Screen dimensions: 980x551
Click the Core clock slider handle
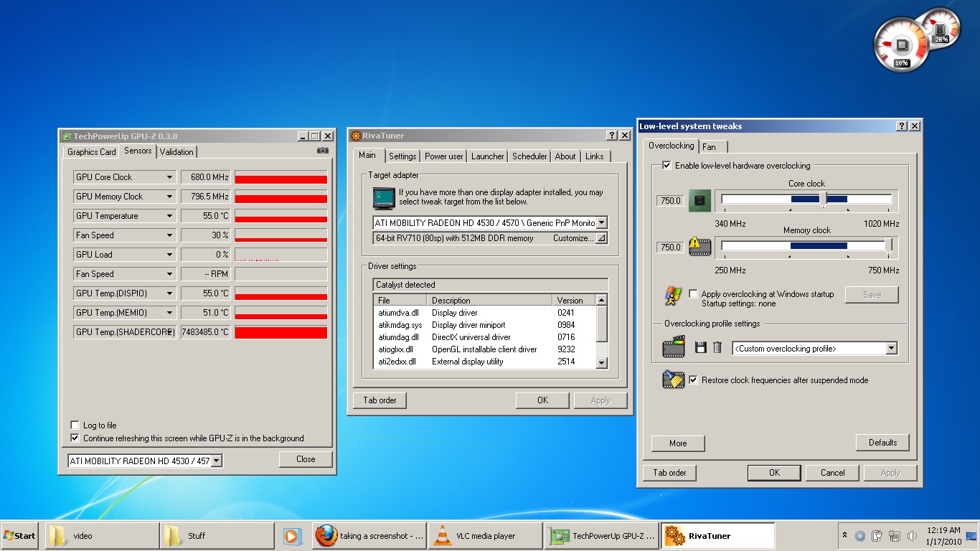823,199
